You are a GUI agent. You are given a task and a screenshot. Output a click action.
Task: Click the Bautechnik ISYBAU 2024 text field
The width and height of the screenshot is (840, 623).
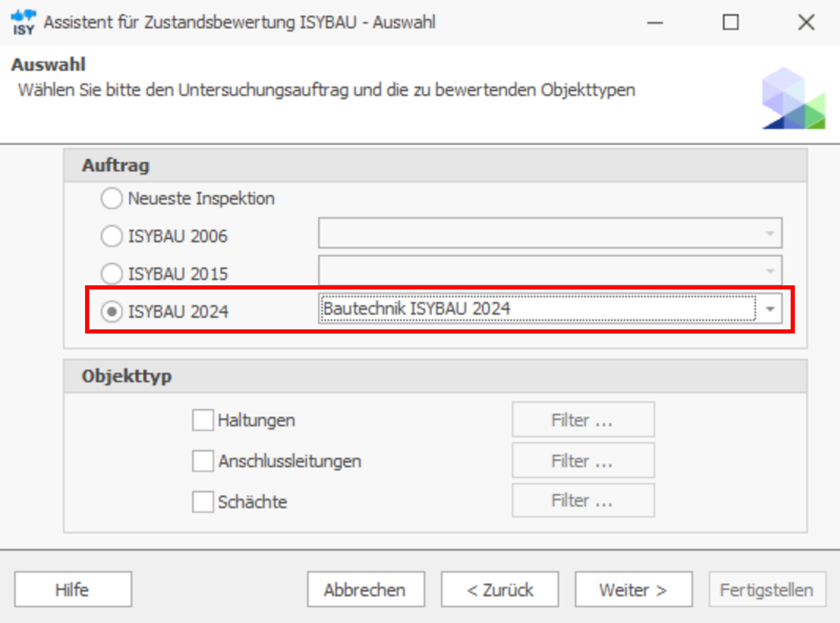click(x=537, y=309)
